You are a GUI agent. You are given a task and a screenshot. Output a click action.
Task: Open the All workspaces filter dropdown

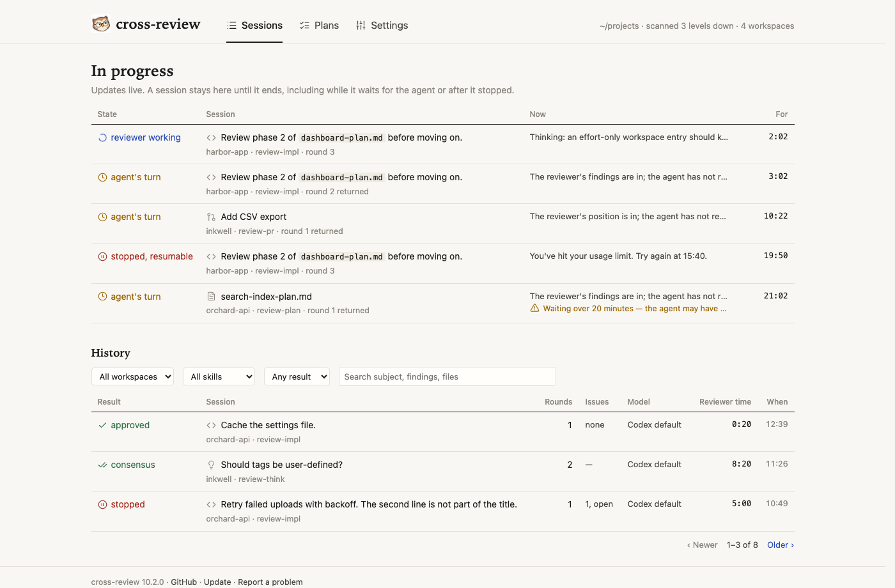tap(132, 376)
